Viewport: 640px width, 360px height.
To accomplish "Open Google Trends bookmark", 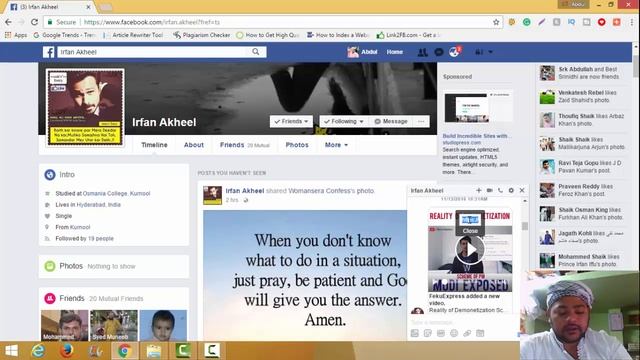I will point(64,35).
